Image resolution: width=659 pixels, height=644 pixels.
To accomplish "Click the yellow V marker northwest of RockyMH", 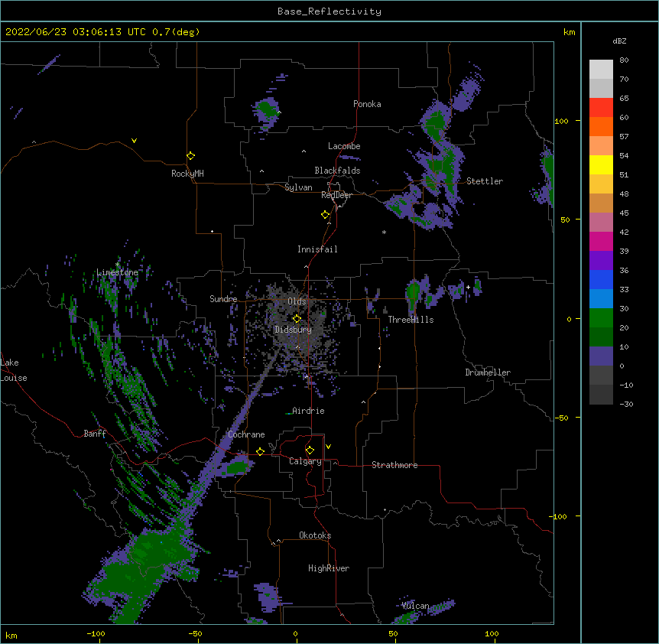I will pyautogui.click(x=134, y=141).
